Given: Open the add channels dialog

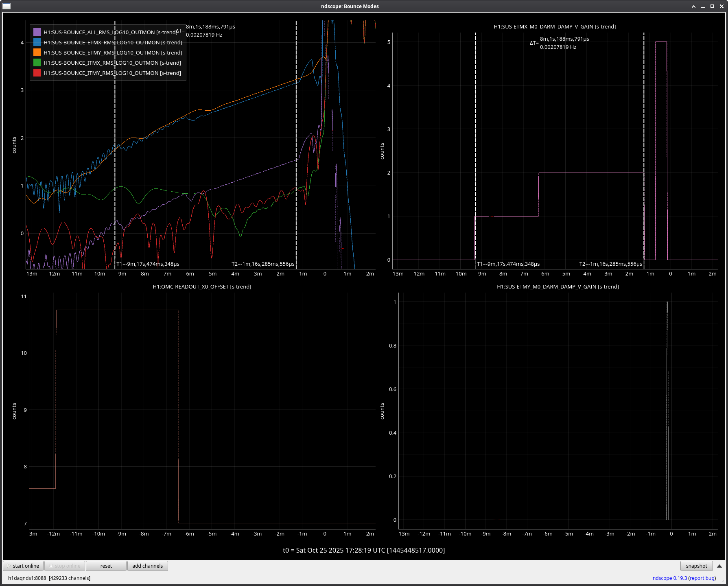Looking at the screenshot, I should 147,566.
